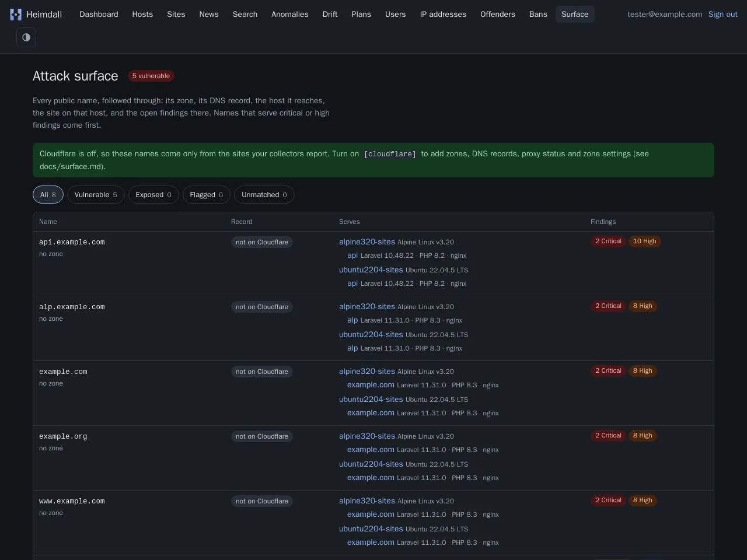
Task: Open the News section
Action: point(209,14)
